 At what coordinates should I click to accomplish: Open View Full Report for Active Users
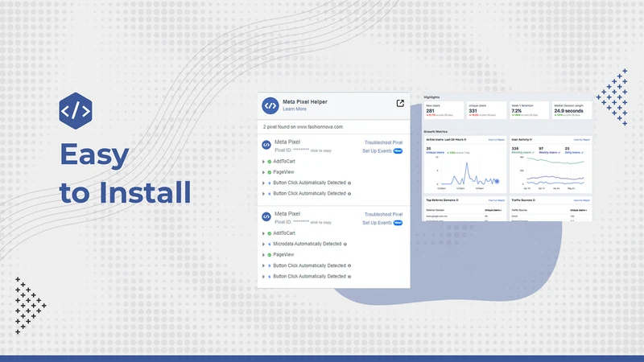(496, 140)
